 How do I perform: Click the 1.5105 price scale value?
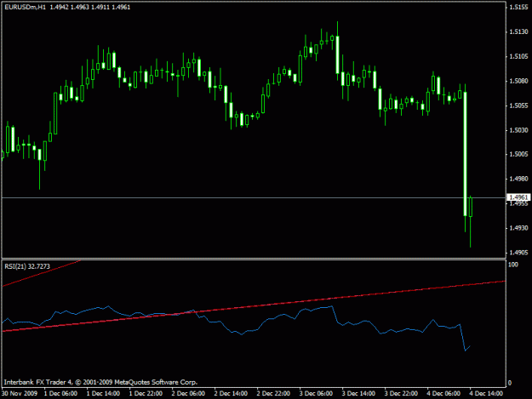[x=518, y=56]
